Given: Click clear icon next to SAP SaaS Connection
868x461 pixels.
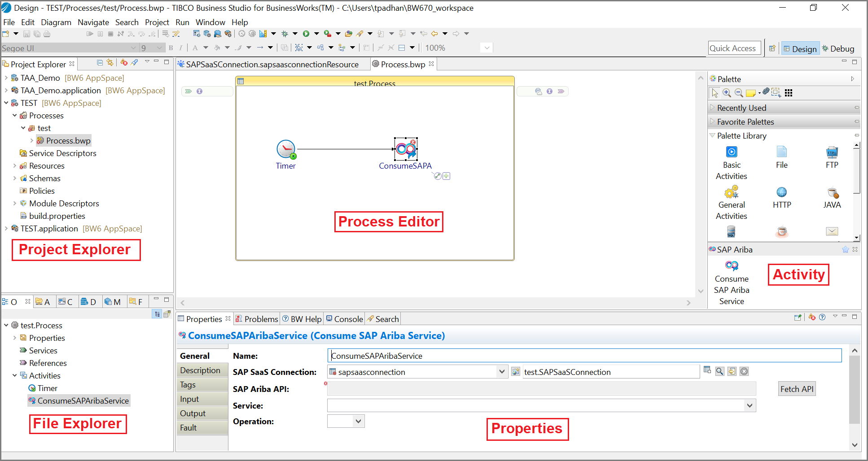Looking at the screenshot, I should pos(744,371).
